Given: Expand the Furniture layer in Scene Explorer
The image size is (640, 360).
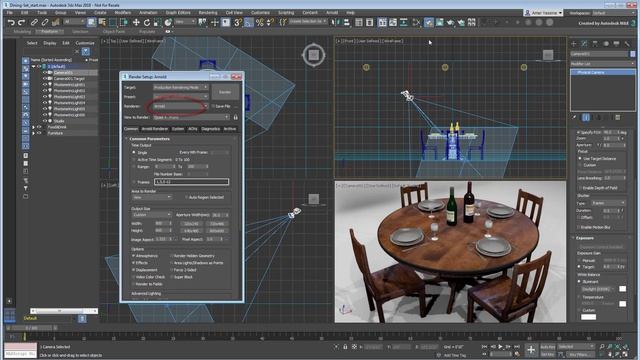Looking at the screenshot, I should (x=34, y=133).
